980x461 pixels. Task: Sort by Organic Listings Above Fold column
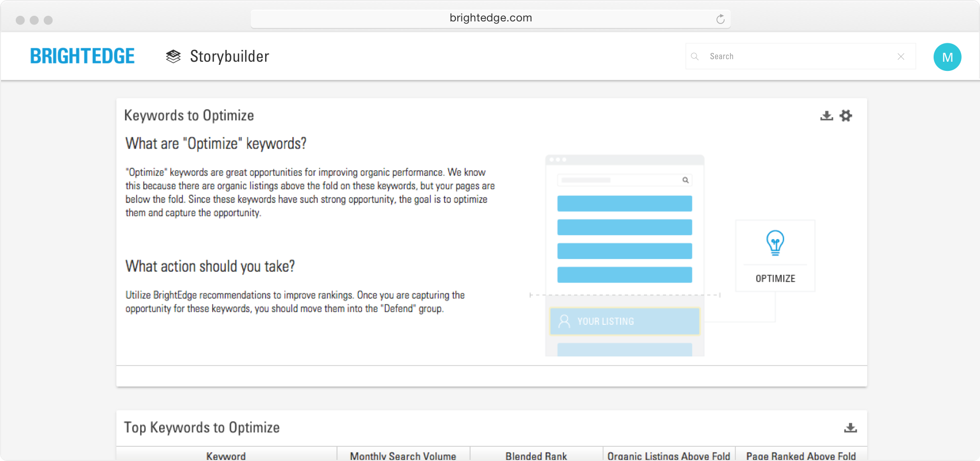(668, 455)
